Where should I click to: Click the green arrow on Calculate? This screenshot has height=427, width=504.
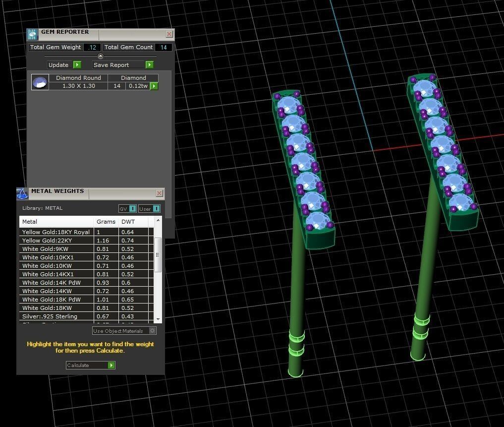point(112,366)
